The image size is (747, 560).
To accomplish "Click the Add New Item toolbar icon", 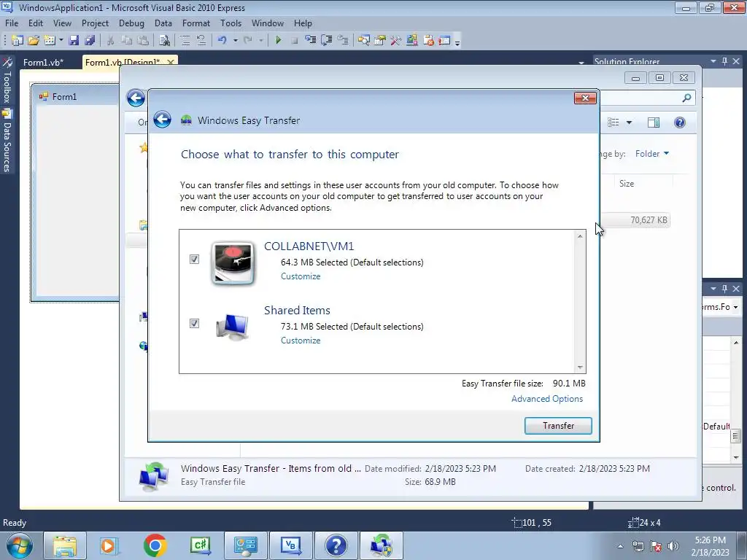I will click(x=50, y=41).
